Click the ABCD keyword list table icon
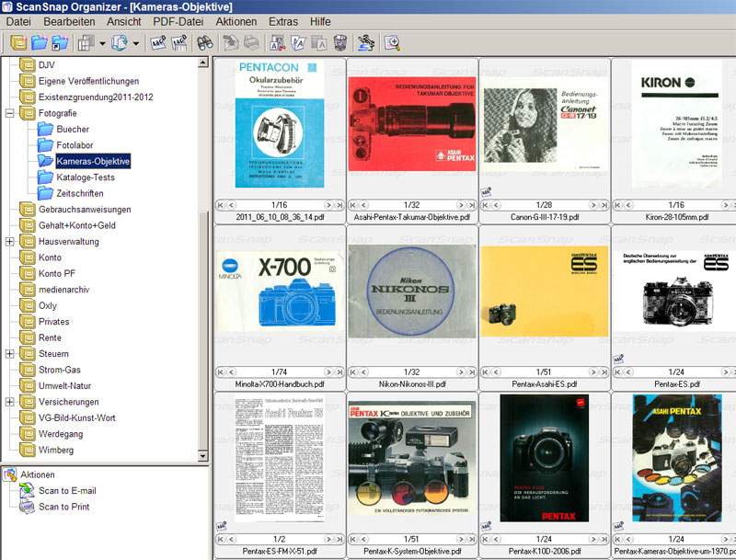Image resolution: width=736 pixels, height=560 pixels. tap(178, 42)
